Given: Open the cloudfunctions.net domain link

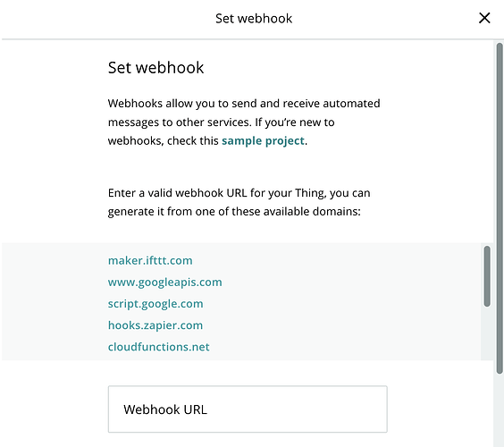Looking at the screenshot, I should tap(159, 347).
